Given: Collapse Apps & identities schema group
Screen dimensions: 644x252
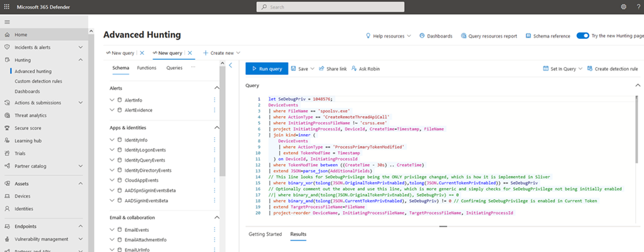Looking at the screenshot, I should (x=217, y=127).
